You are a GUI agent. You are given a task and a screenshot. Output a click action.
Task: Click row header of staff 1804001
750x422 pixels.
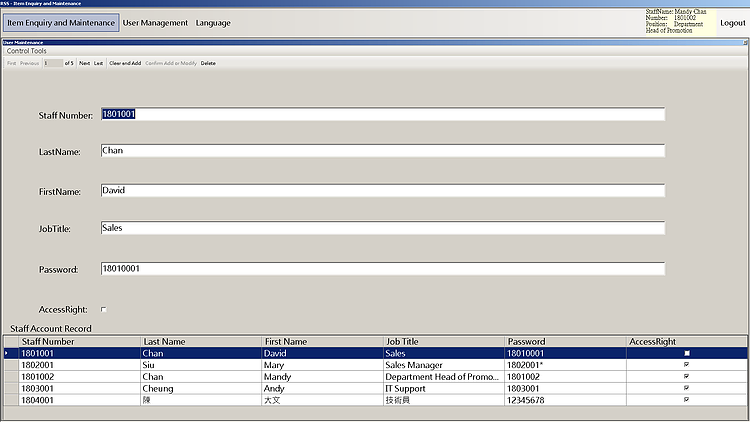10,400
